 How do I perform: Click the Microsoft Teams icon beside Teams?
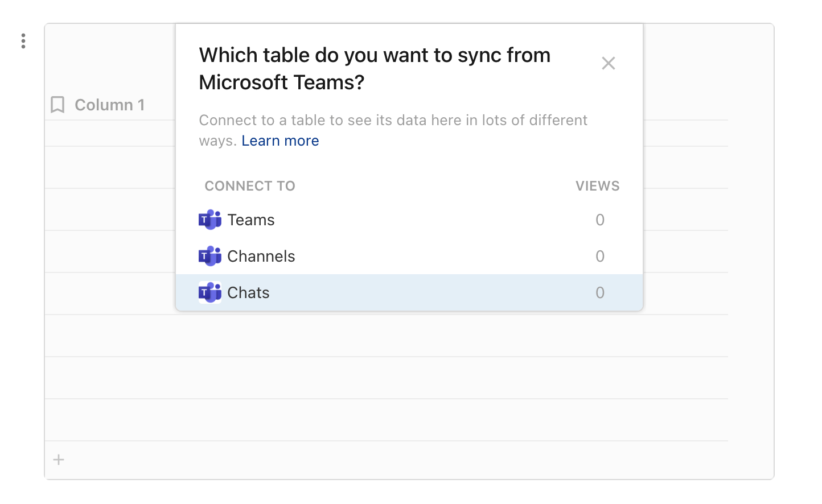tap(210, 220)
